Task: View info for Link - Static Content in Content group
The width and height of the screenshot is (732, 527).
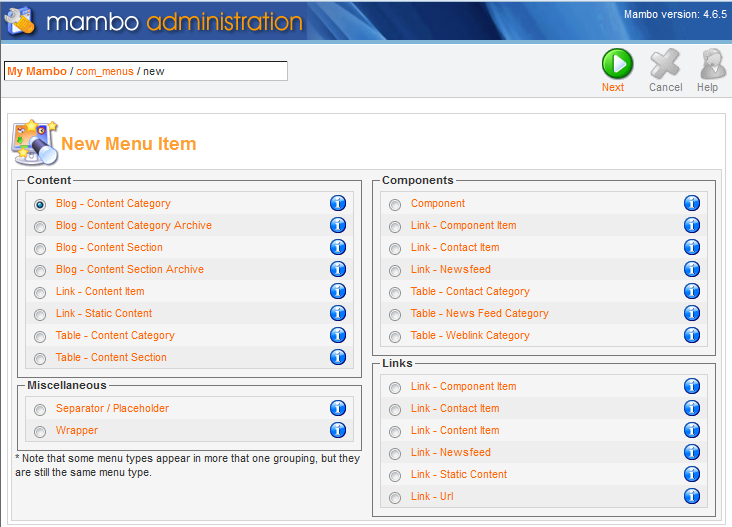Action: point(338,313)
